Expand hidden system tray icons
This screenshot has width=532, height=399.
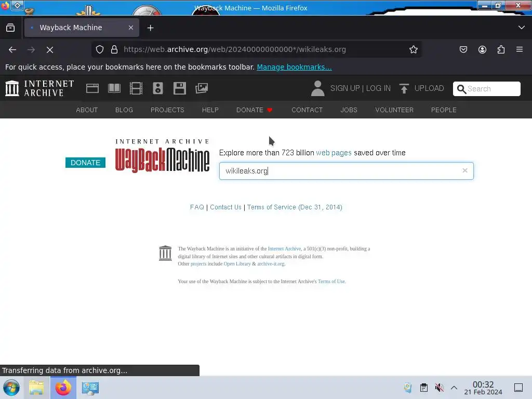tap(454, 388)
